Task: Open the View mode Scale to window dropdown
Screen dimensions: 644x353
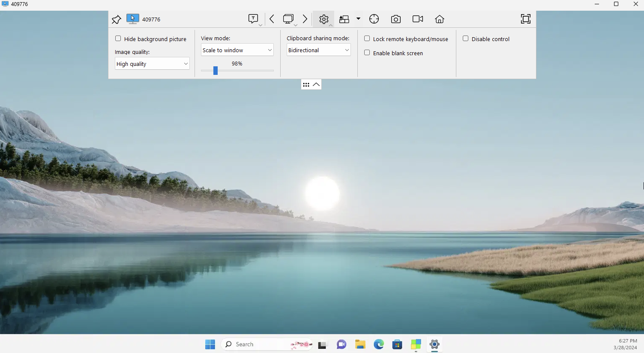Action: (x=237, y=50)
